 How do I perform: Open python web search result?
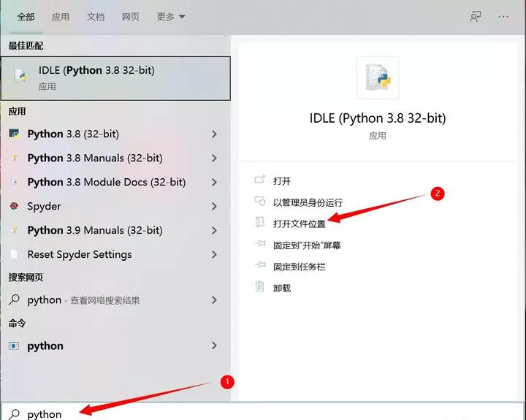click(x=115, y=300)
